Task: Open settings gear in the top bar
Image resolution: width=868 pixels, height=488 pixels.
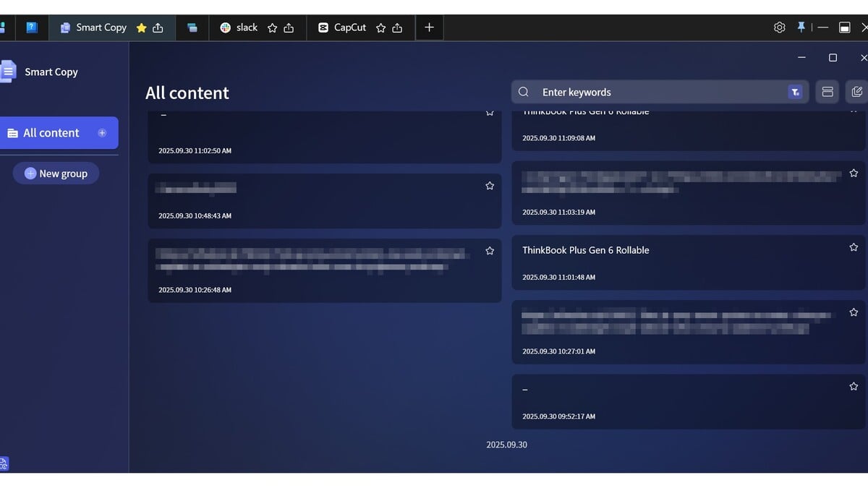Action: [779, 27]
